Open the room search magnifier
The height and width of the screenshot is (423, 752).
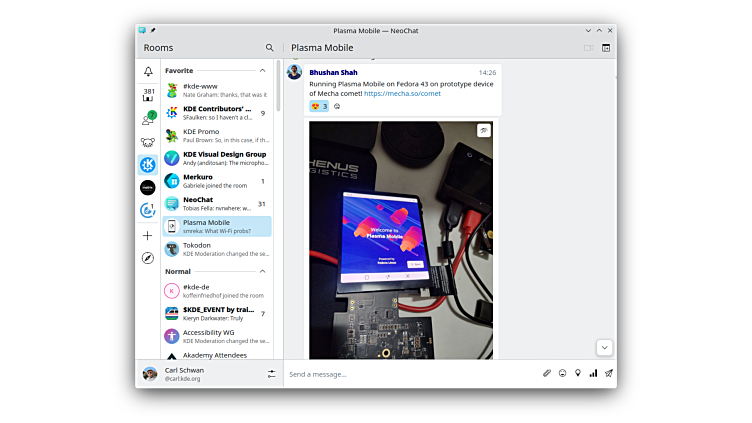click(x=269, y=48)
